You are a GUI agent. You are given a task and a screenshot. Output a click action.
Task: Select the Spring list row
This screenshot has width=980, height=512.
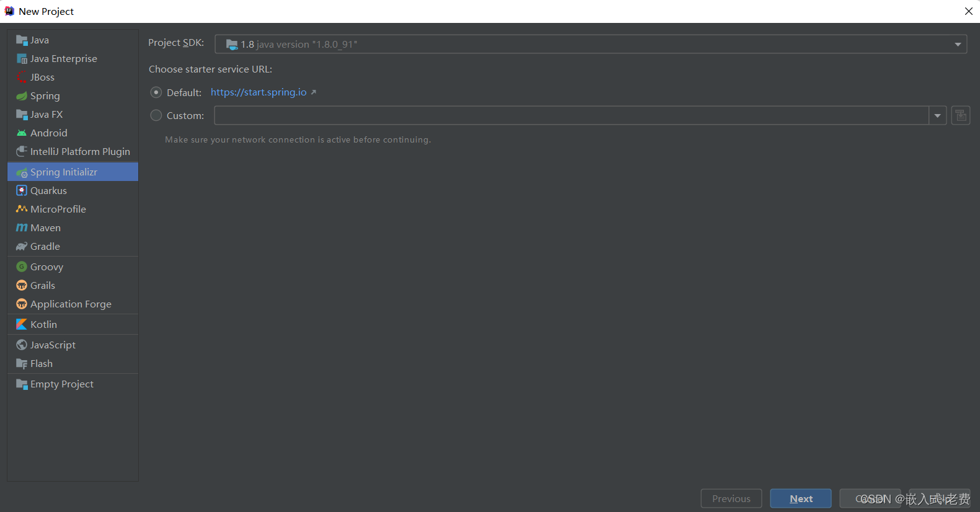[73, 96]
